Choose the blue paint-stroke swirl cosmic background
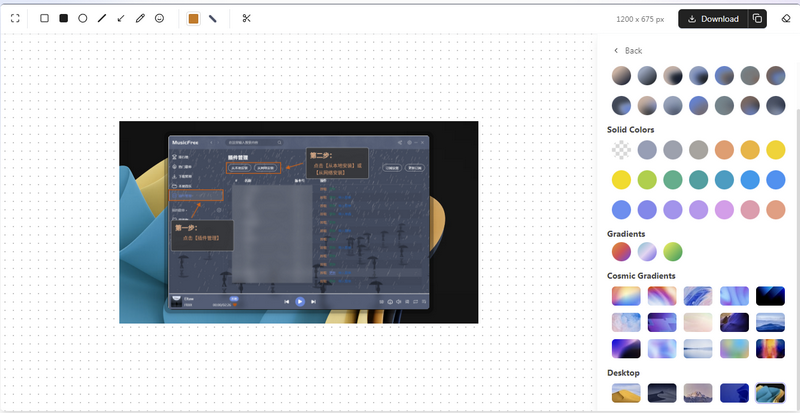 [x=698, y=296]
